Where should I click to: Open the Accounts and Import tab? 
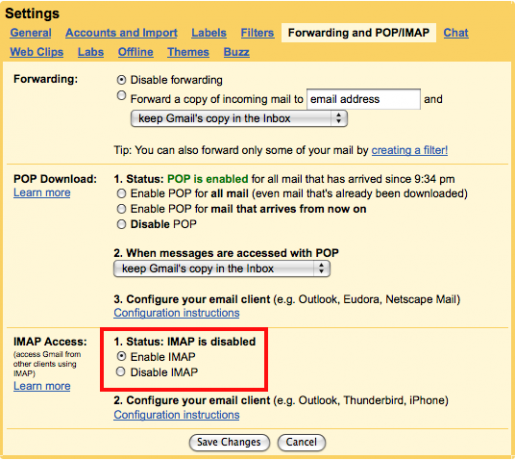pyautogui.click(x=121, y=33)
